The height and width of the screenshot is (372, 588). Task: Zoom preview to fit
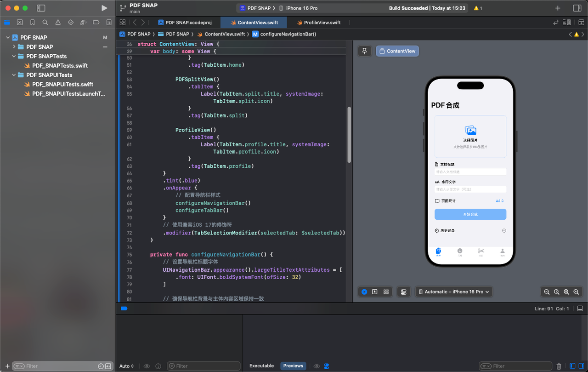[566, 292]
